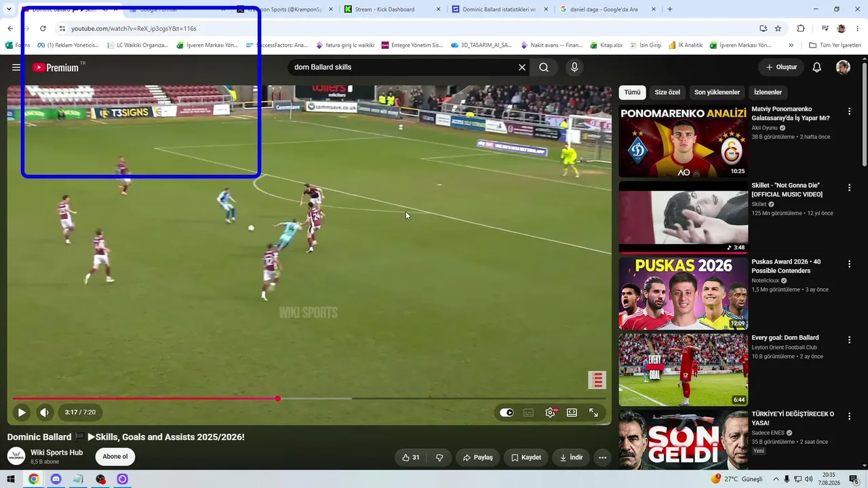Go back with Chrome's back arrow
The width and height of the screenshot is (868, 488).
pos(10,28)
